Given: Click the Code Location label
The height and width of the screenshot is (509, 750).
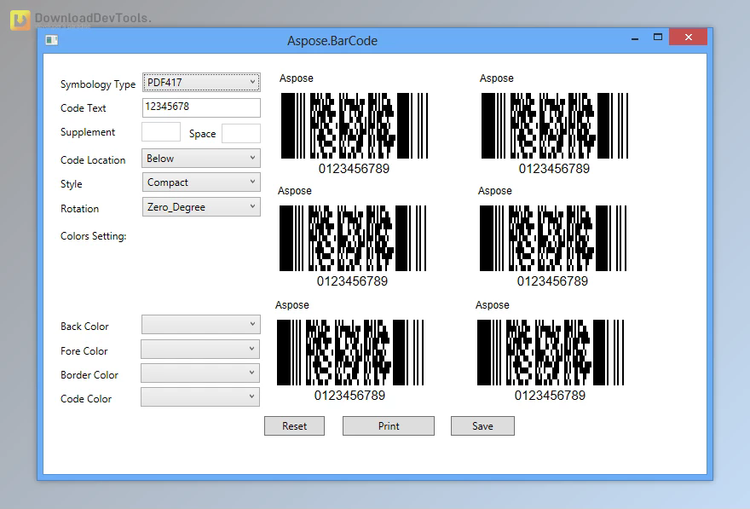Looking at the screenshot, I should coord(93,160).
